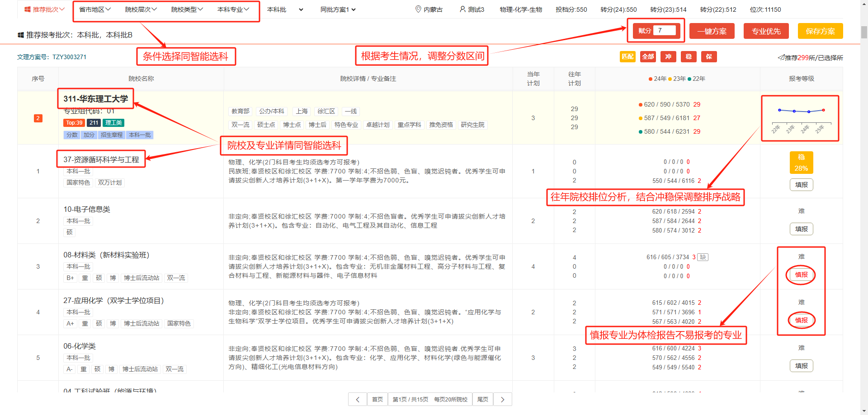Expand the 院校类型 dropdown
The image size is (868, 415).
coord(187,9)
